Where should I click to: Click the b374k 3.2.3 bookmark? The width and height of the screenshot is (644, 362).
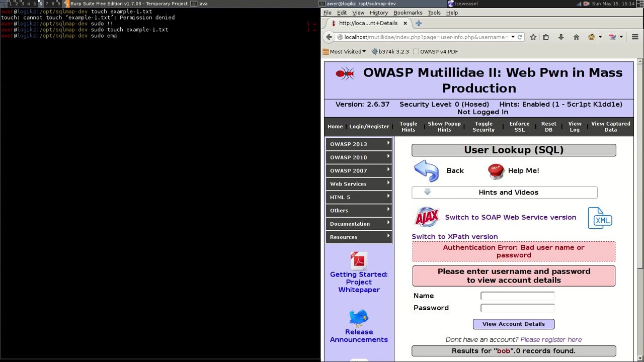[x=390, y=51]
